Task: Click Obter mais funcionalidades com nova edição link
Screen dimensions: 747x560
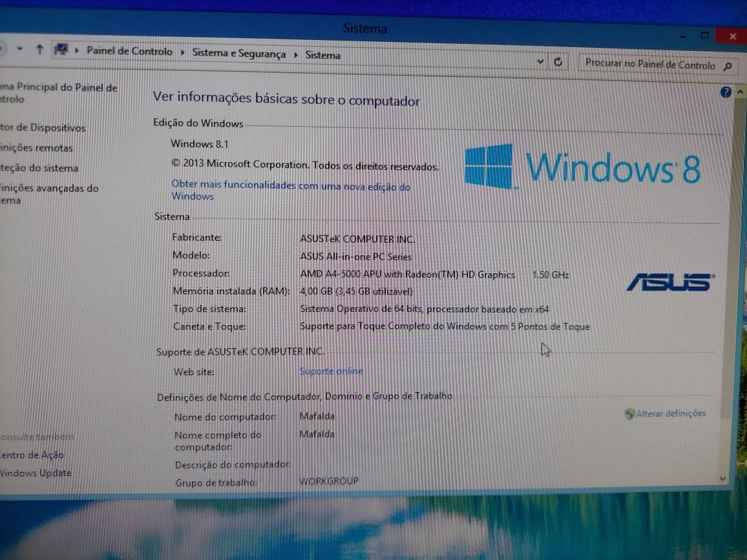Action: (291, 190)
